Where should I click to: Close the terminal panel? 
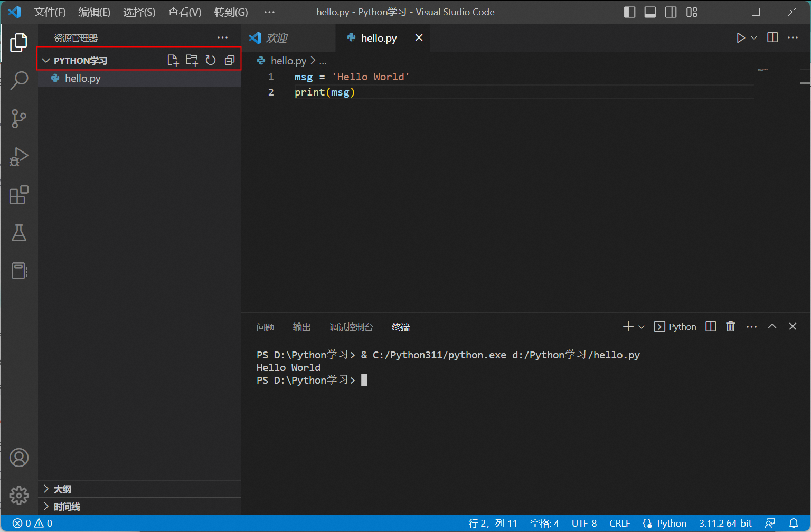click(793, 326)
